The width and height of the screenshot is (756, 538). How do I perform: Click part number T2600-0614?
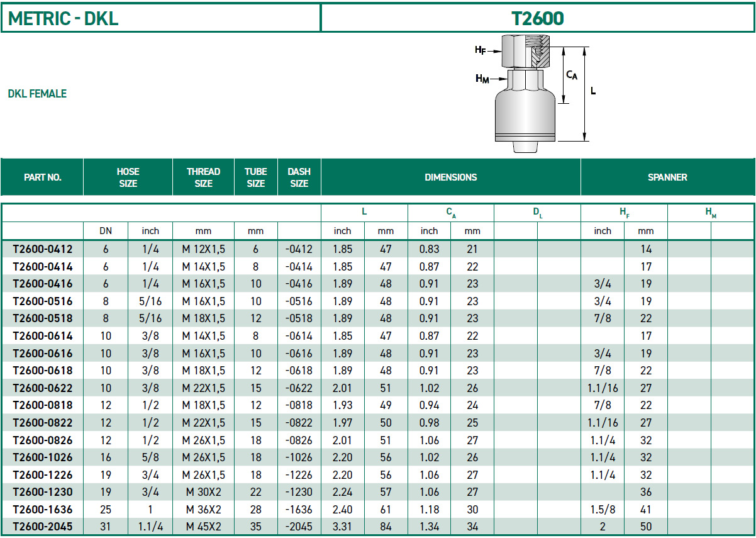click(42, 336)
